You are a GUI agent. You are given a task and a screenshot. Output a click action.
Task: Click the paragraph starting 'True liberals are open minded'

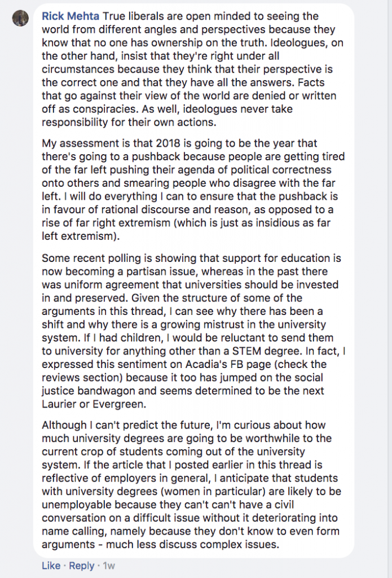pyautogui.click(x=193, y=69)
